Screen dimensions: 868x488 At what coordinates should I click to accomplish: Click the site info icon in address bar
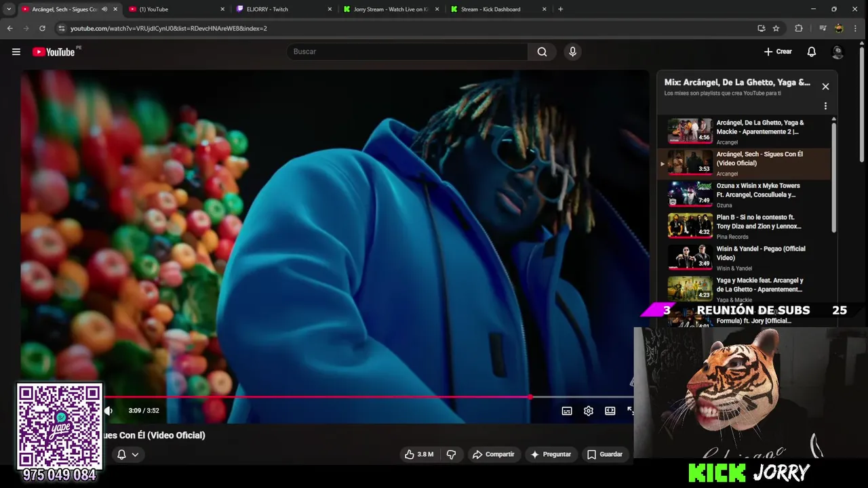click(x=61, y=28)
